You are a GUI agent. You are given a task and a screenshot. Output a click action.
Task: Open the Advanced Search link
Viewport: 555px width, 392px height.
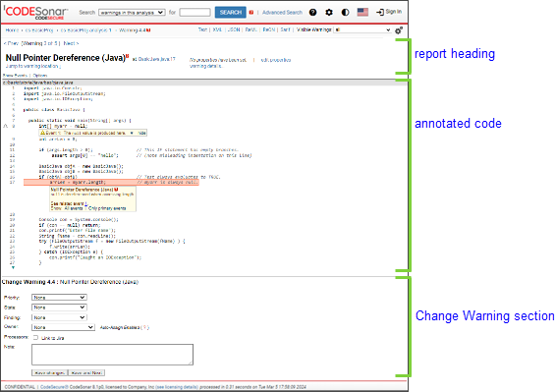[282, 13]
